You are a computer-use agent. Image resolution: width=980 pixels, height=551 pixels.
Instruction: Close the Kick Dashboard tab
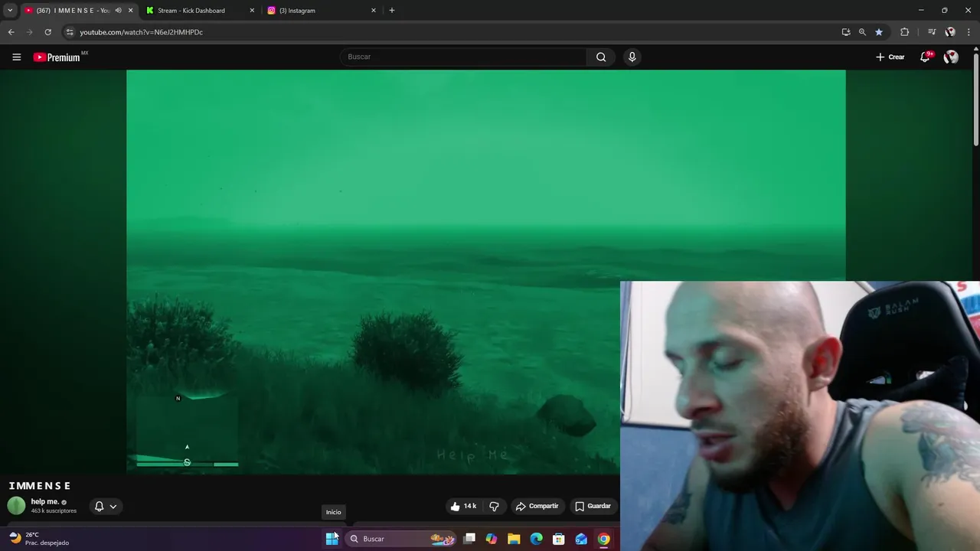(x=252, y=11)
